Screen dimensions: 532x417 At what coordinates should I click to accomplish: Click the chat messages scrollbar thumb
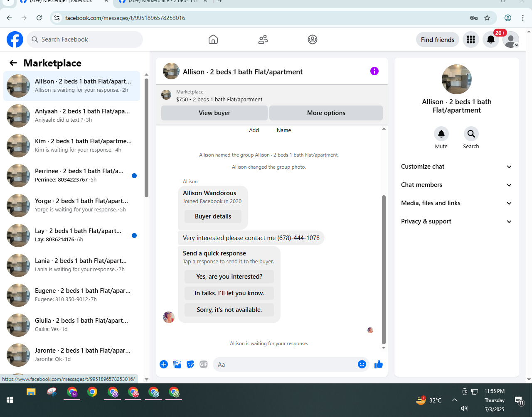(x=384, y=270)
